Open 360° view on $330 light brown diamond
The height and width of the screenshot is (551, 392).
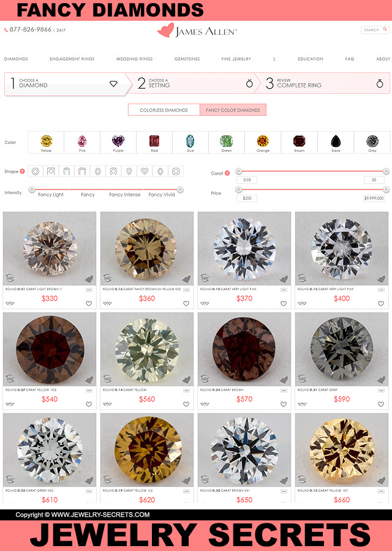10,279
